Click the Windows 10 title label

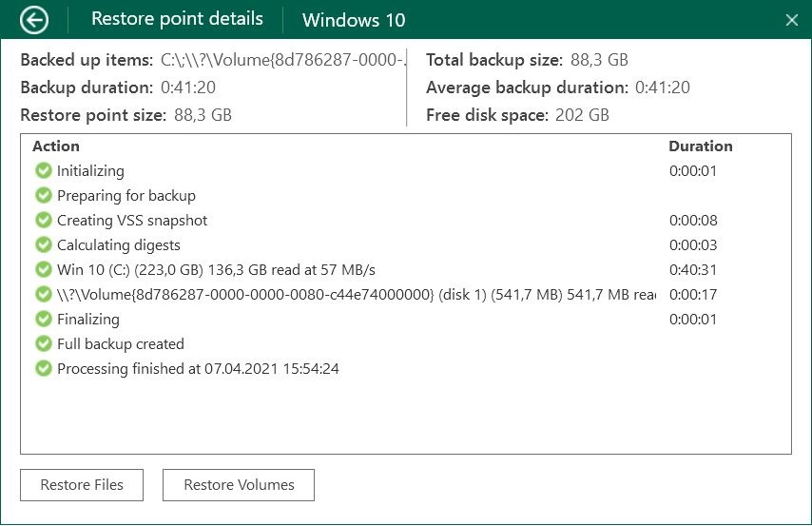click(354, 20)
